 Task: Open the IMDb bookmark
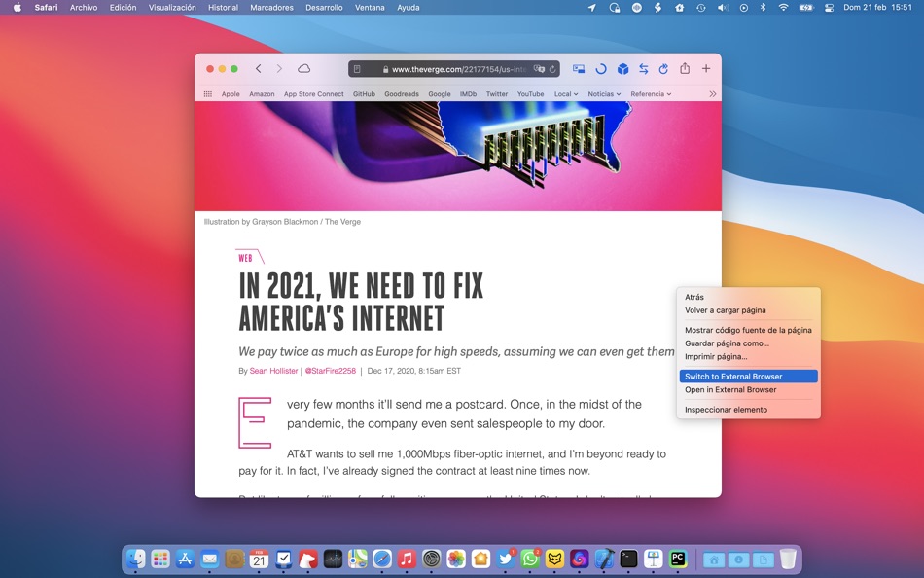[x=468, y=94]
